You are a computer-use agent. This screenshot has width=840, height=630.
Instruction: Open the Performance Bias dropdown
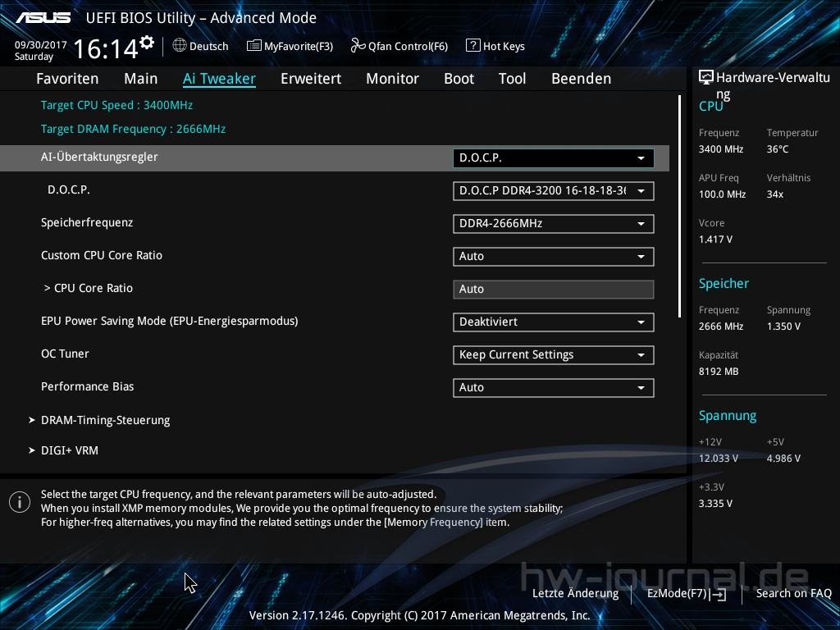point(554,387)
